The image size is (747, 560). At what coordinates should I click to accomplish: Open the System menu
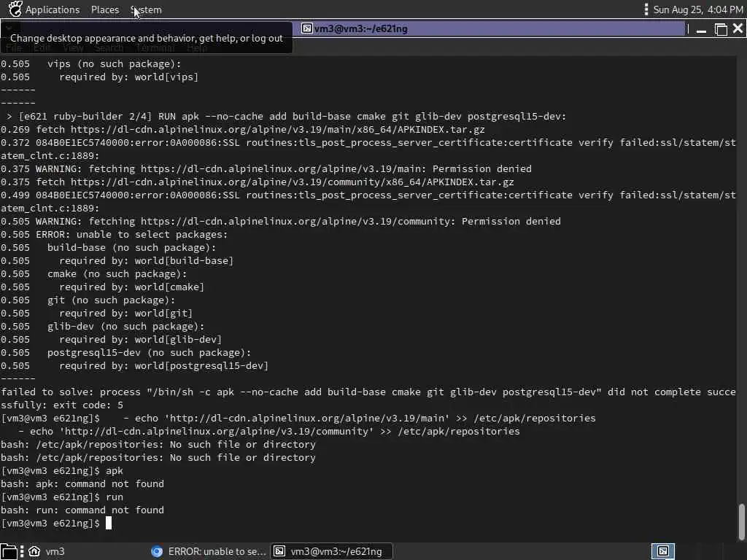click(146, 9)
